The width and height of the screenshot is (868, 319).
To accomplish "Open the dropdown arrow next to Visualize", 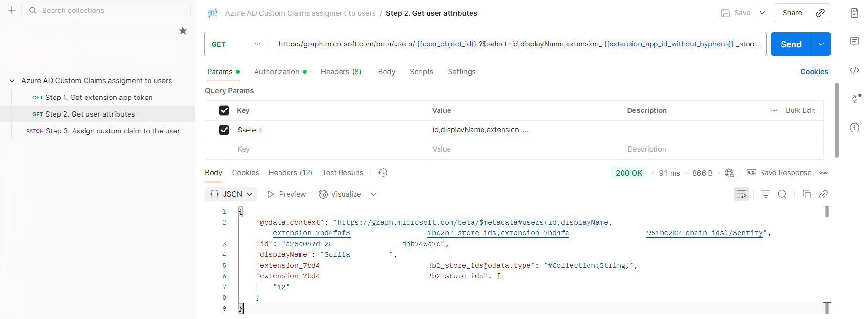I will [374, 194].
